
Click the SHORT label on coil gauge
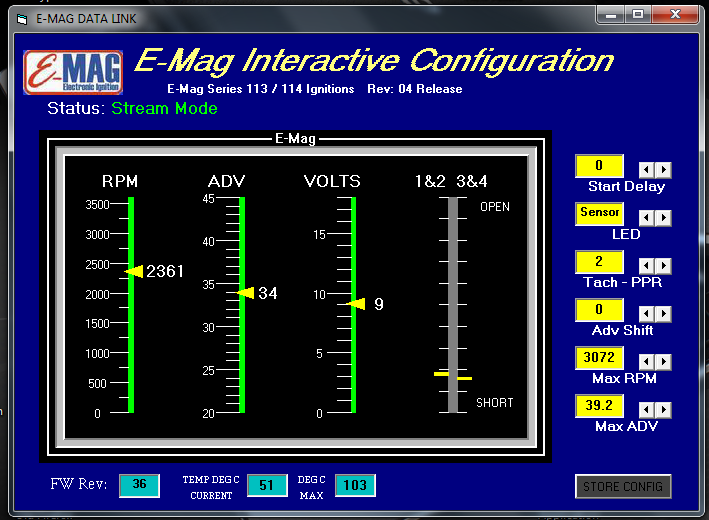tap(495, 403)
